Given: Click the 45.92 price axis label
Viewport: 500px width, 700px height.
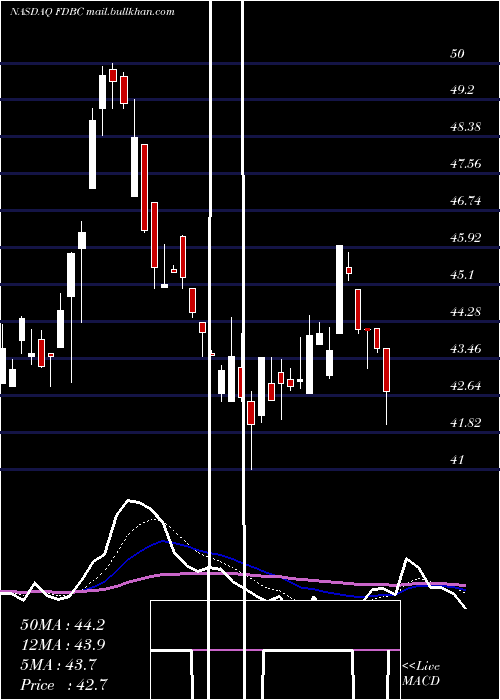Looking at the screenshot, I should (466, 238).
